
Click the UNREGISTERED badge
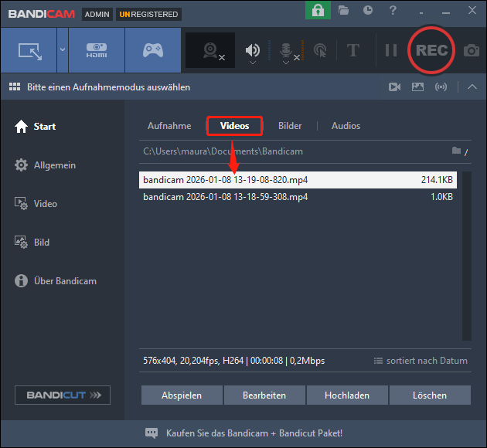[148, 14]
